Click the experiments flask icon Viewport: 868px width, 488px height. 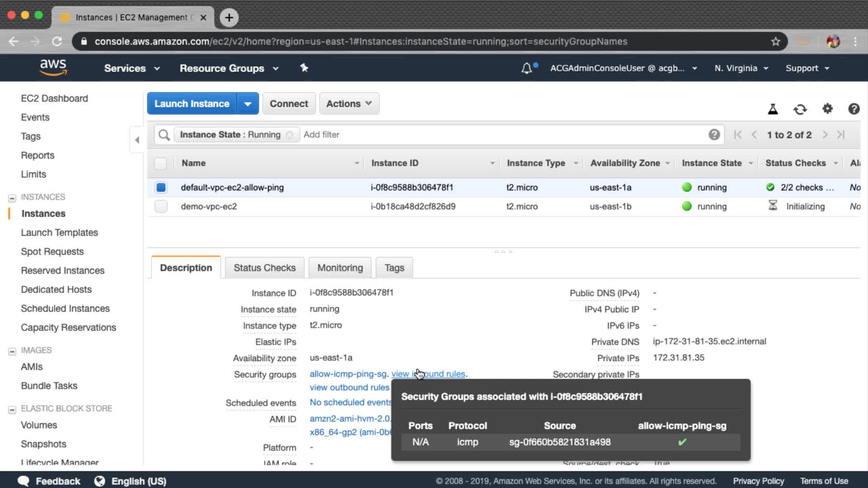tap(773, 109)
